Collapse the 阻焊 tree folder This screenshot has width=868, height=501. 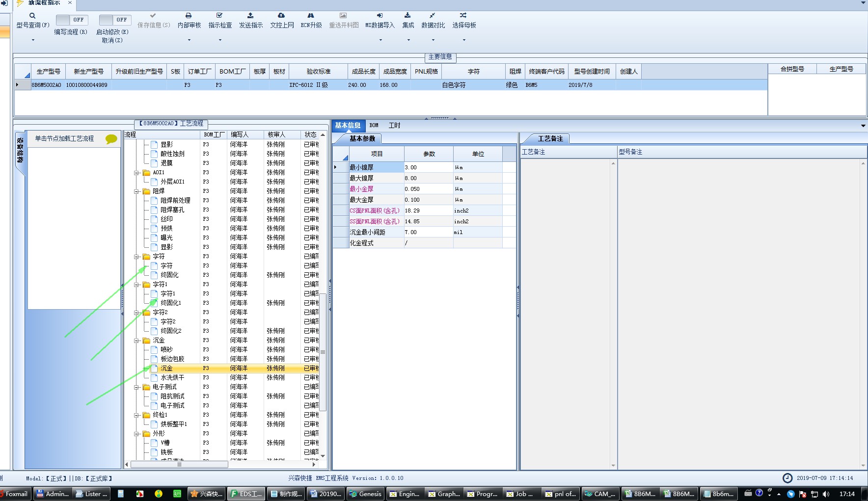(136, 191)
